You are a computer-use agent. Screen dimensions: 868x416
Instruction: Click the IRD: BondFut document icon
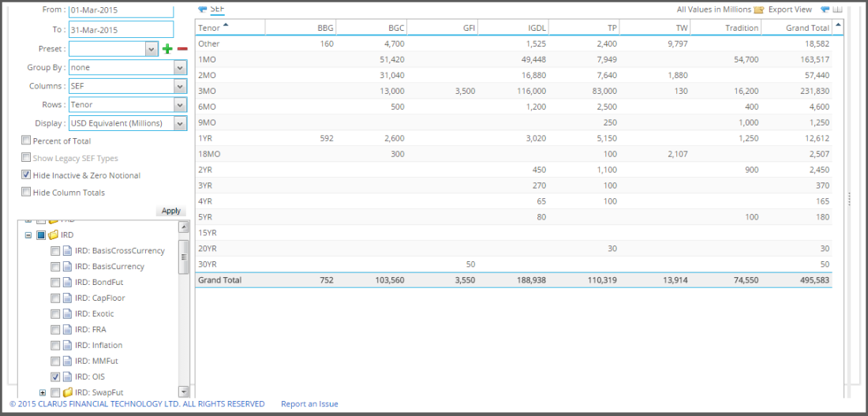click(x=68, y=282)
